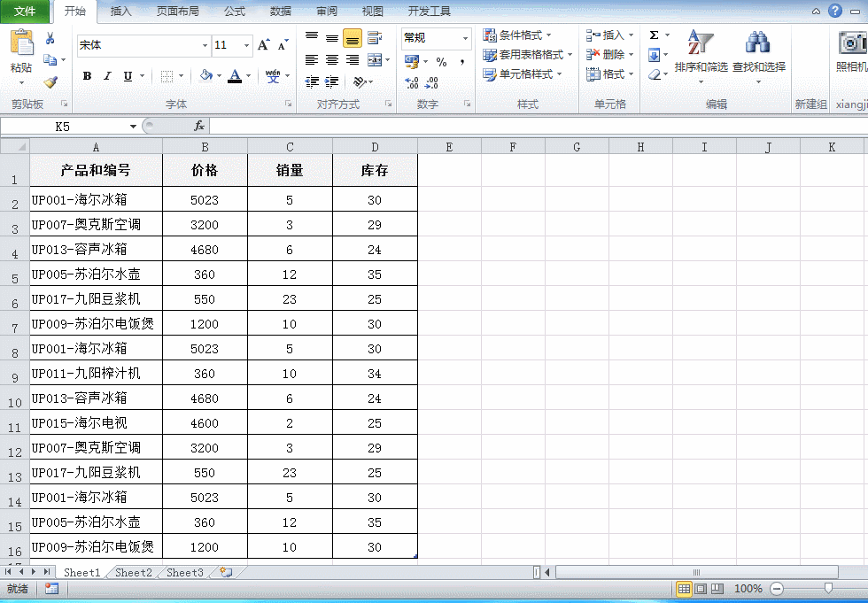Open 字体 group dialog launcher
The height and width of the screenshot is (603, 868).
tap(288, 104)
